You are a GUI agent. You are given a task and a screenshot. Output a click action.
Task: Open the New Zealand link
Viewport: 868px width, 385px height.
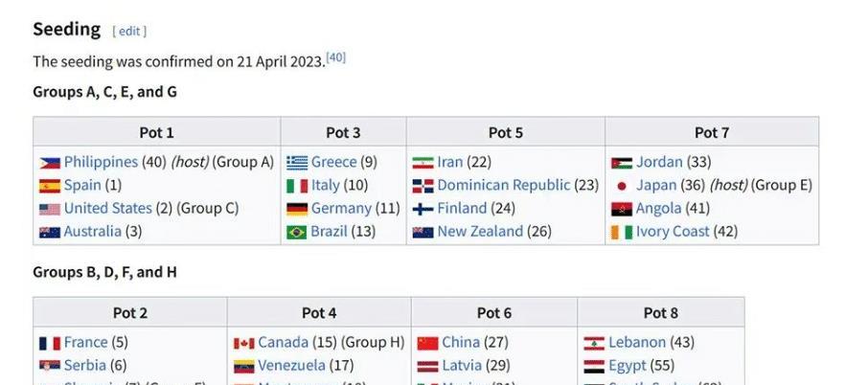pos(480,232)
